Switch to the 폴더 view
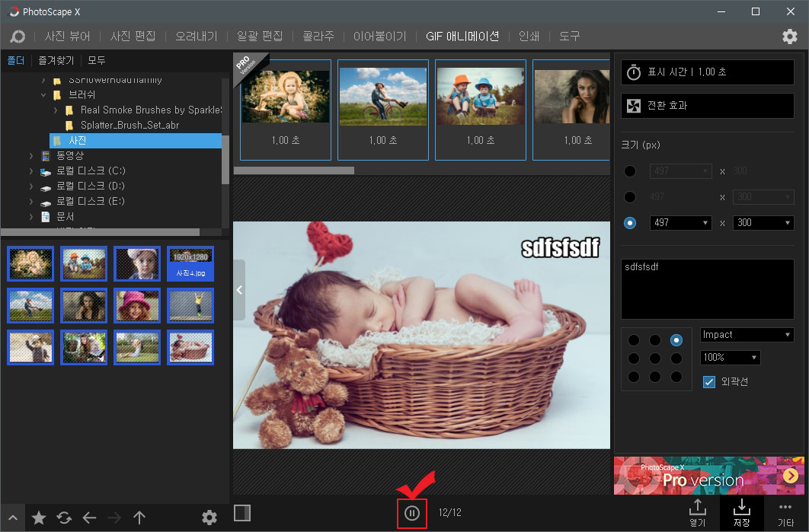809x532 pixels. (16, 60)
